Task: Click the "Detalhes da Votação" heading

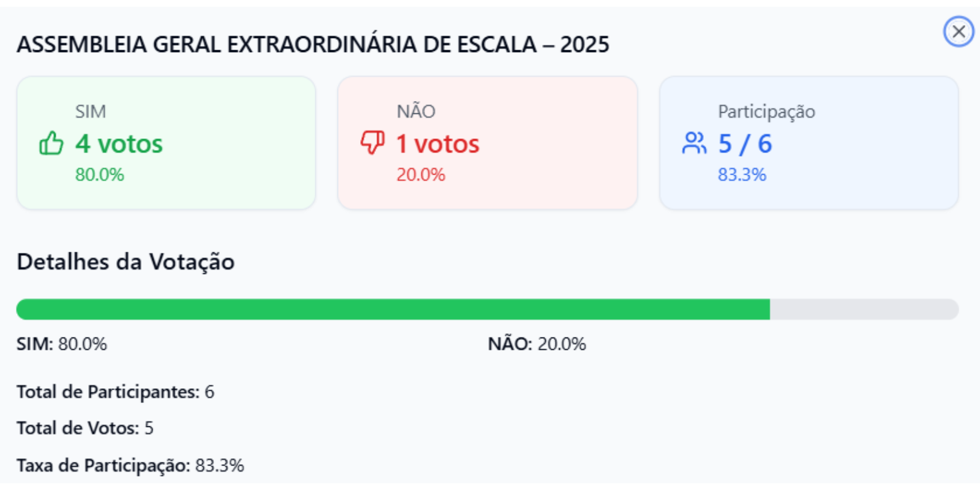Action: 126,262
